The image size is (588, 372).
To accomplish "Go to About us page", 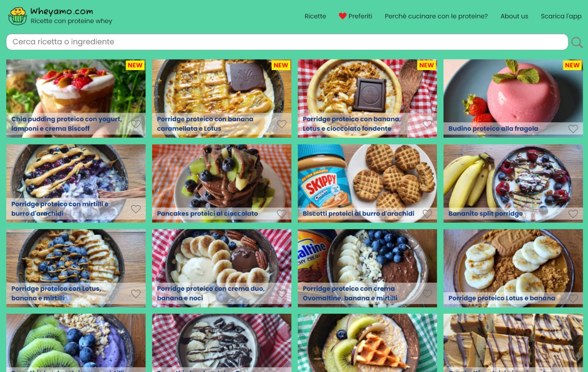I will pos(514,16).
